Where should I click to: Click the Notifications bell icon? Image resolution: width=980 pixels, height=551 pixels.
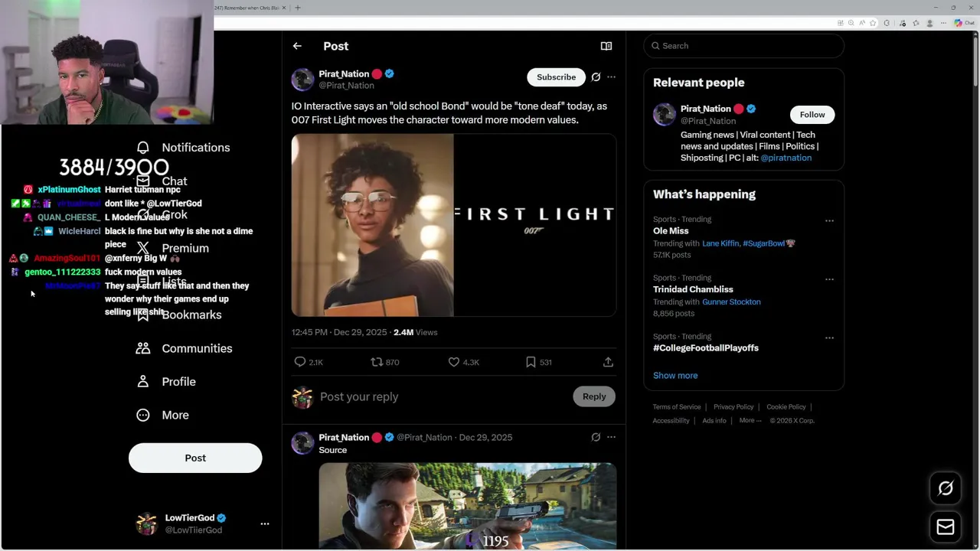click(x=143, y=148)
